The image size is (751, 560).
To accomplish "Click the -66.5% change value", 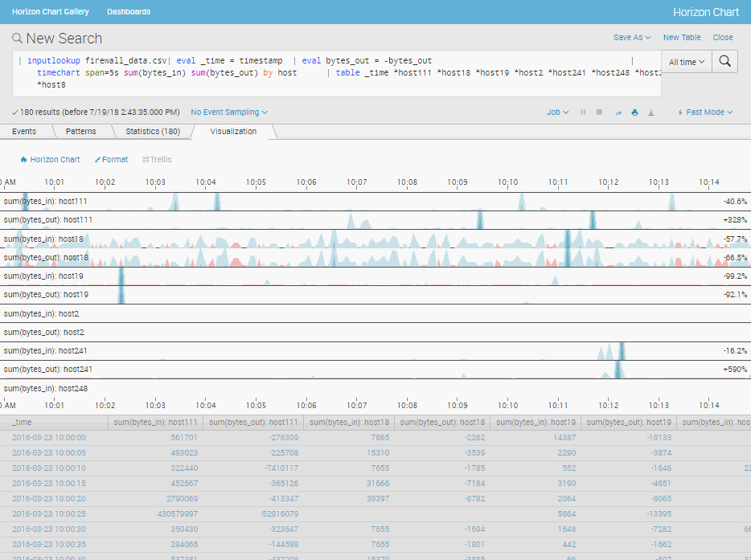I will coord(735,258).
